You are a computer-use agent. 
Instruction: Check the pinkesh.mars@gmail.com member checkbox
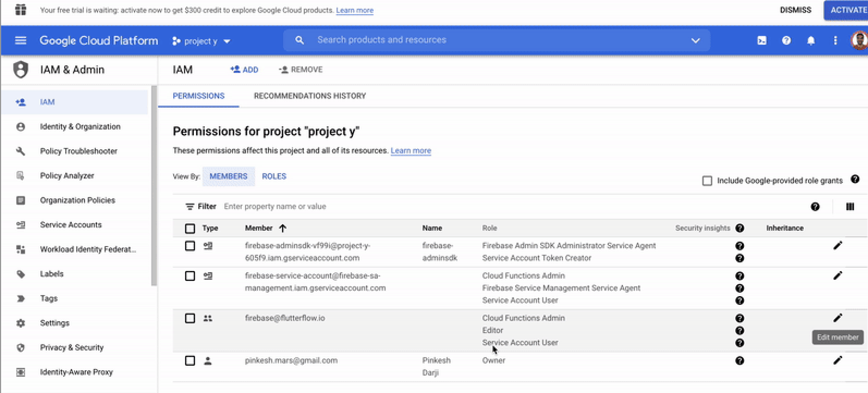click(190, 360)
